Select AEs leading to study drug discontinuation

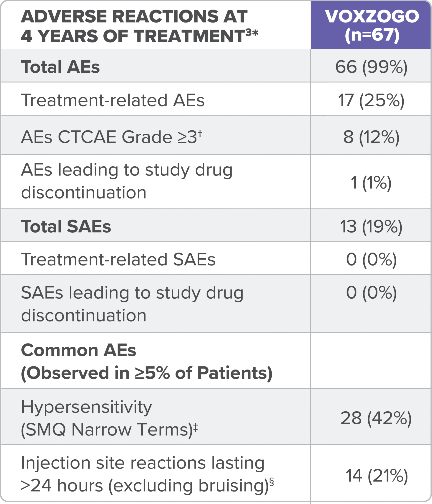click(126, 181)
